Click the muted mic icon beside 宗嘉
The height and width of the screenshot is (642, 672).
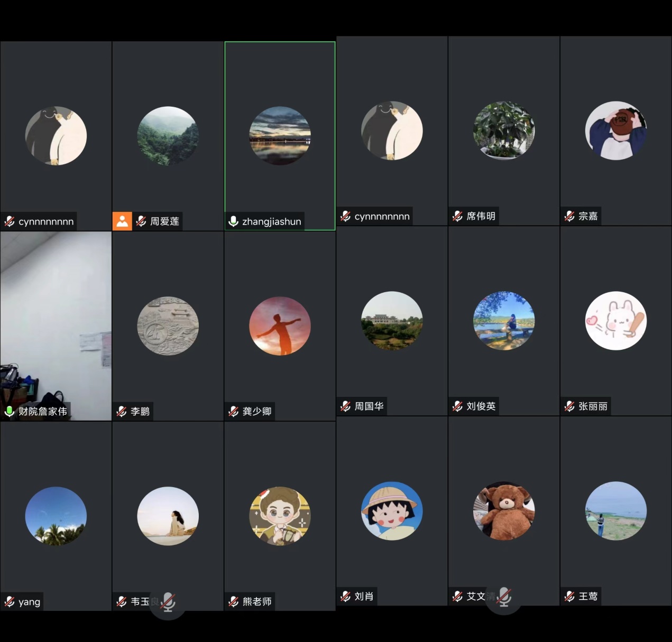point(569,216)
